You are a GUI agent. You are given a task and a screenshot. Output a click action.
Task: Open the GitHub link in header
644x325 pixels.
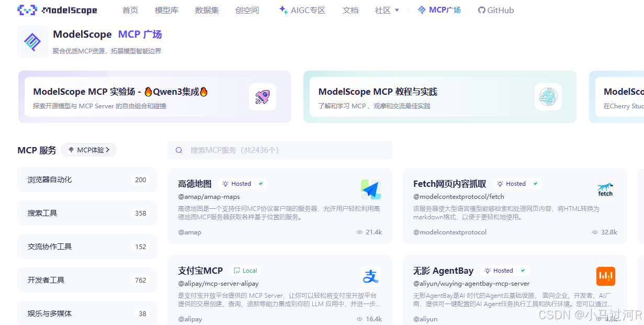pyautogui.click(x=496, y=10)
